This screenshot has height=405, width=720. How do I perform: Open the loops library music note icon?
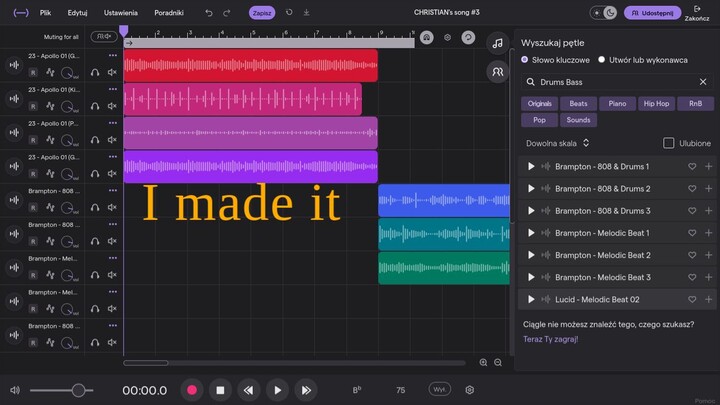pyautogui.click(x=497, y=43)
